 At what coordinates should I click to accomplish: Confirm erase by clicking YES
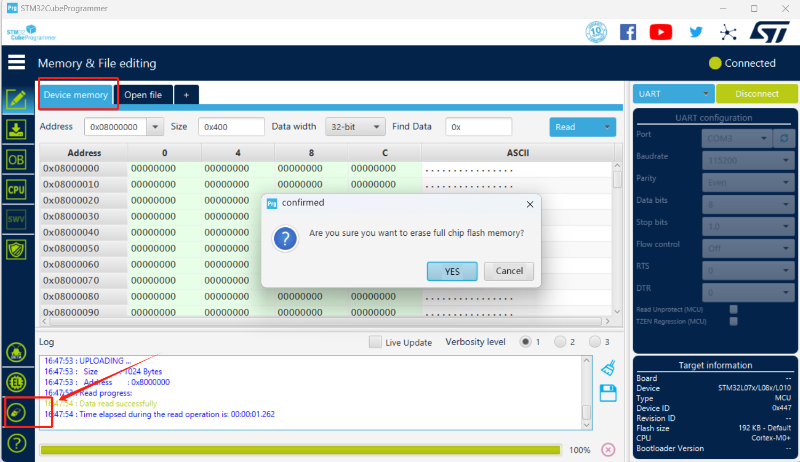click(452, 271)
